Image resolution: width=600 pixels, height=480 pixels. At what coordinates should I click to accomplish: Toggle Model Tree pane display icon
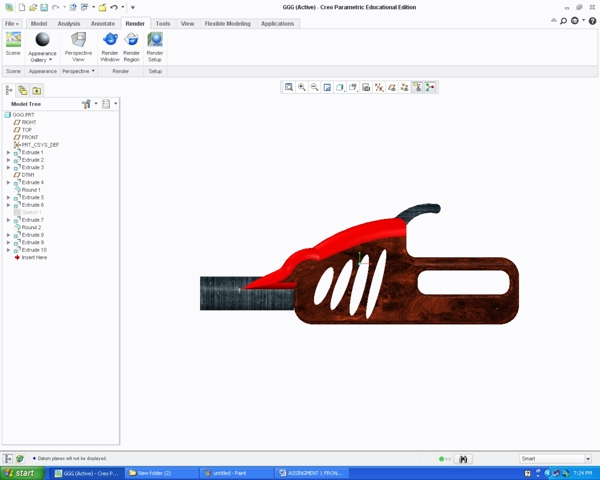8,459
